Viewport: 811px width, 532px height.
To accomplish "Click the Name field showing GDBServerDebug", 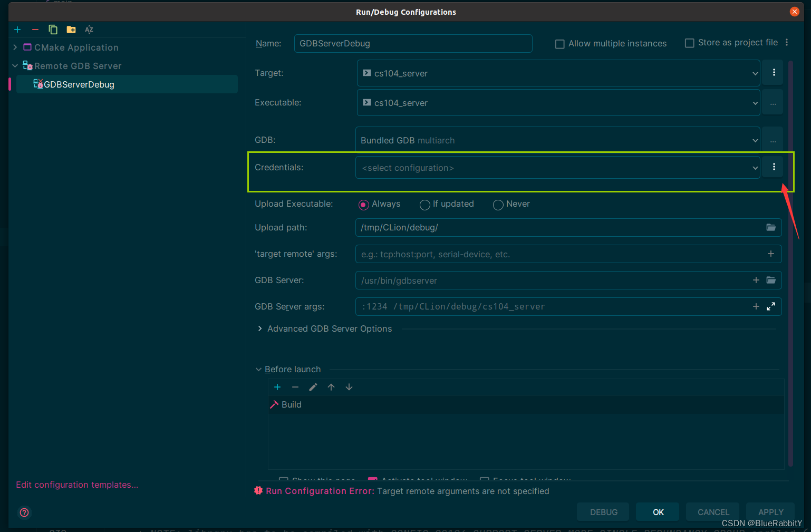I will [413, 43].
